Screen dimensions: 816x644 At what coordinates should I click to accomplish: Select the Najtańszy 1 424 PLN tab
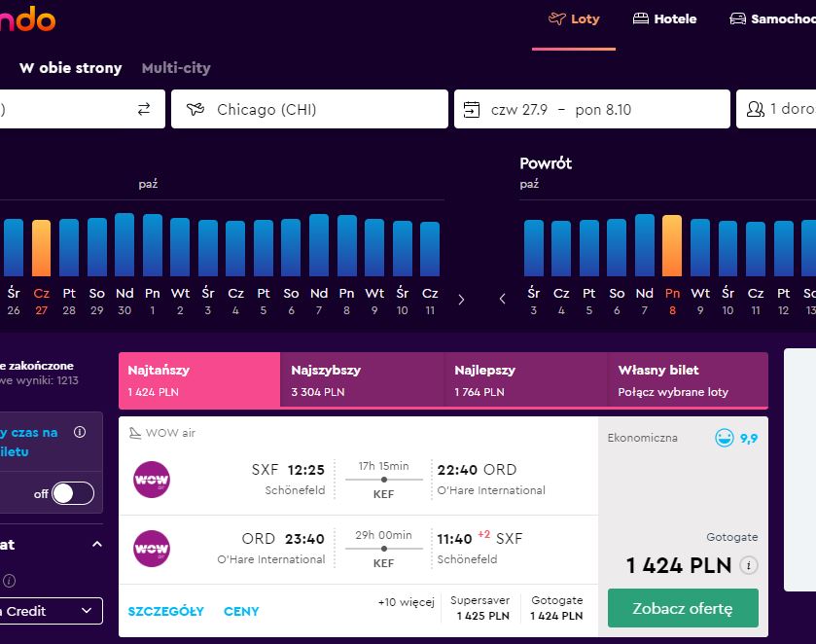click(199, 380)
